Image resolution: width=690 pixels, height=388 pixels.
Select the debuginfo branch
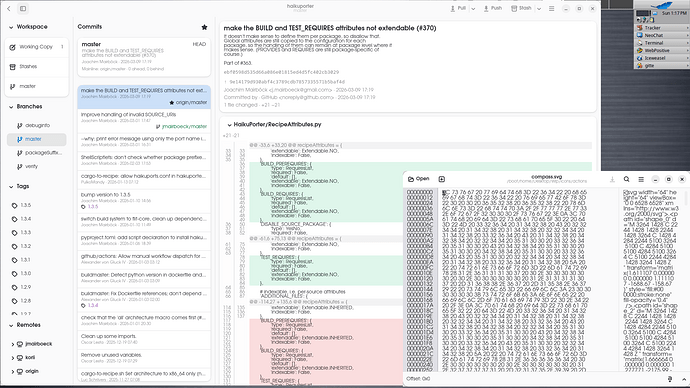coord(37,125)
